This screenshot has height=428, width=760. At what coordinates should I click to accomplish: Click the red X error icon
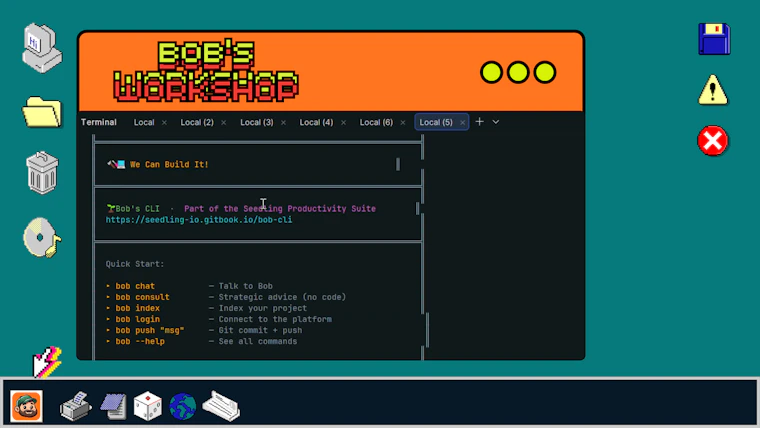point(712,141)
